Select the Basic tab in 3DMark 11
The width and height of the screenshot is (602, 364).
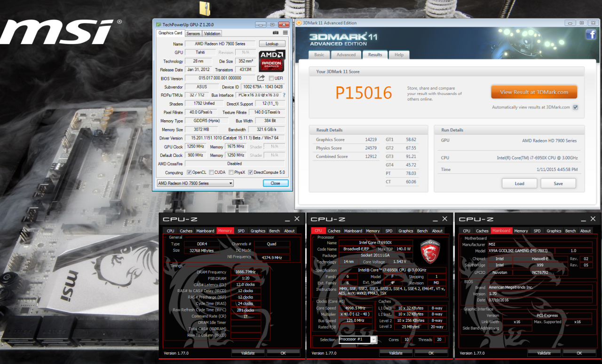point(319,54)
